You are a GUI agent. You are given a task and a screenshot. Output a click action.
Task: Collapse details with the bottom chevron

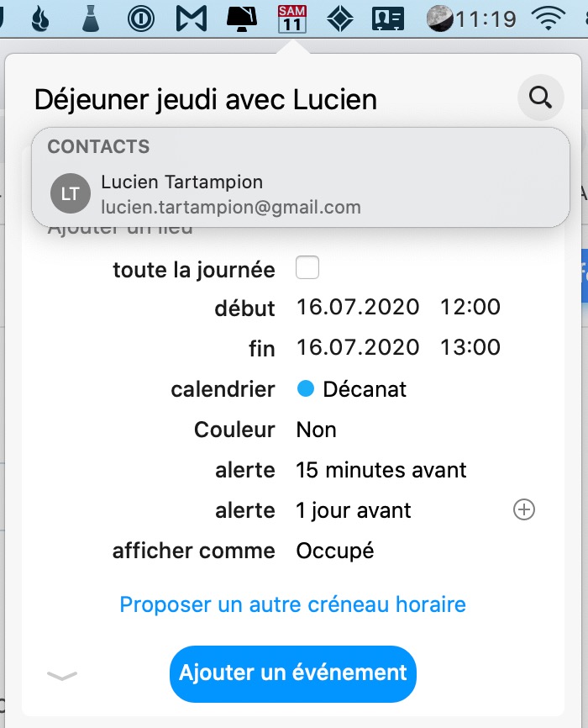click(62, 675)
